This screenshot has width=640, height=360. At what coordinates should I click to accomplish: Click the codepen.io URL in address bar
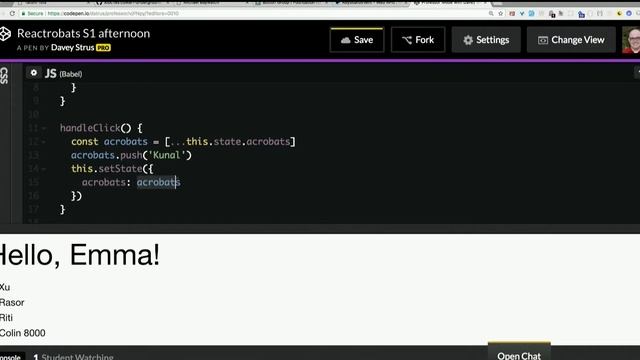click(x=113, y=13)
